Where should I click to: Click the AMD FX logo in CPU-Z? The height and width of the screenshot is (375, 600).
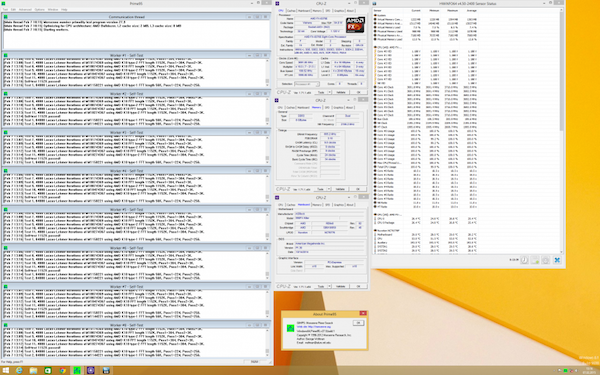click(x=355, y=24)
